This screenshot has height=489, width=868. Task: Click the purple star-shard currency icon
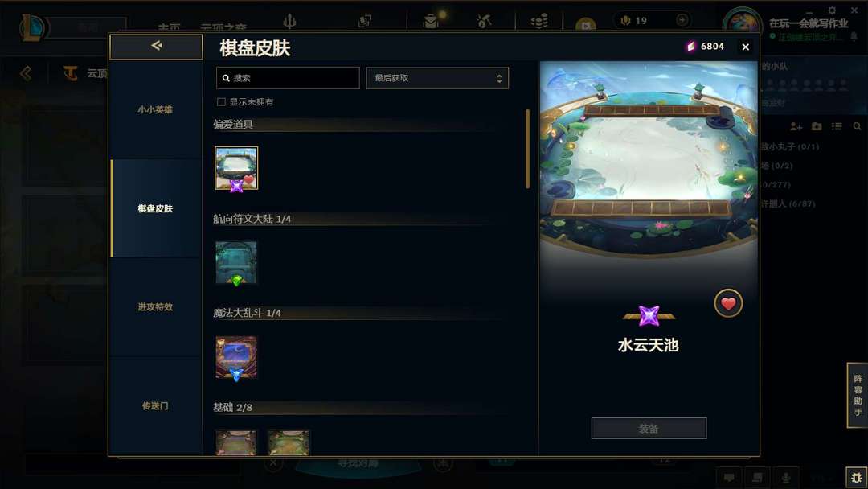click(691, 47)
